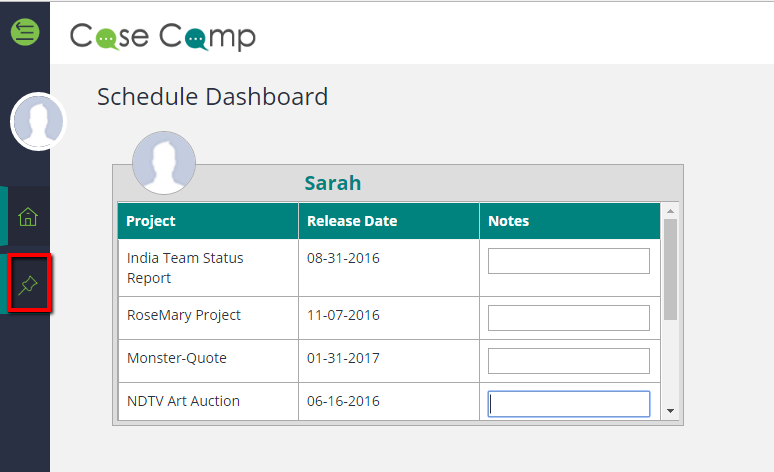
Task: Focus Notes field for RoseMary Project
Action: tap(569, 318)
